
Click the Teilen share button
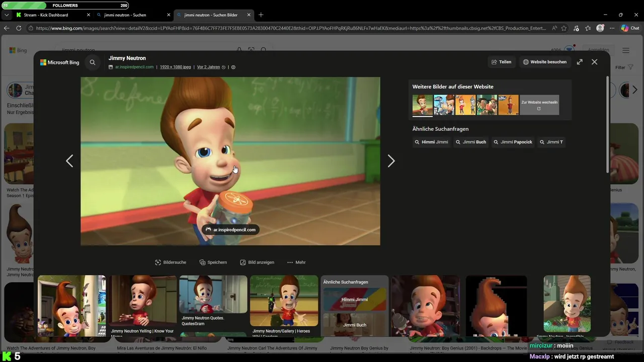tap(501, 62)
